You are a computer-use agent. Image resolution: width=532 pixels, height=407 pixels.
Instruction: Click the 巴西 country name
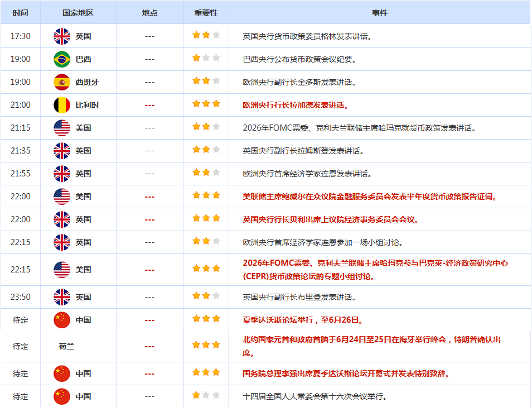coord(83,59)
